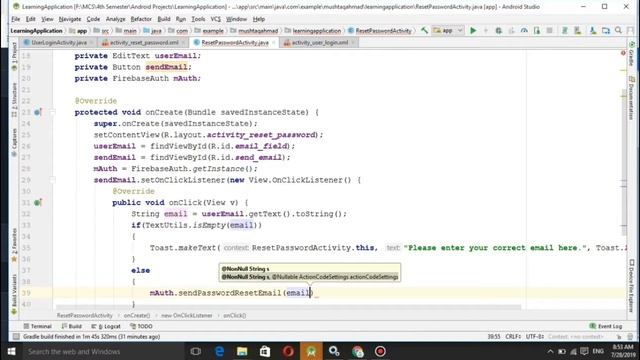The width and height of the screenshot is (640, 360).
Task: Open Project Structure toolbar icon
Action: pos(606,31)
